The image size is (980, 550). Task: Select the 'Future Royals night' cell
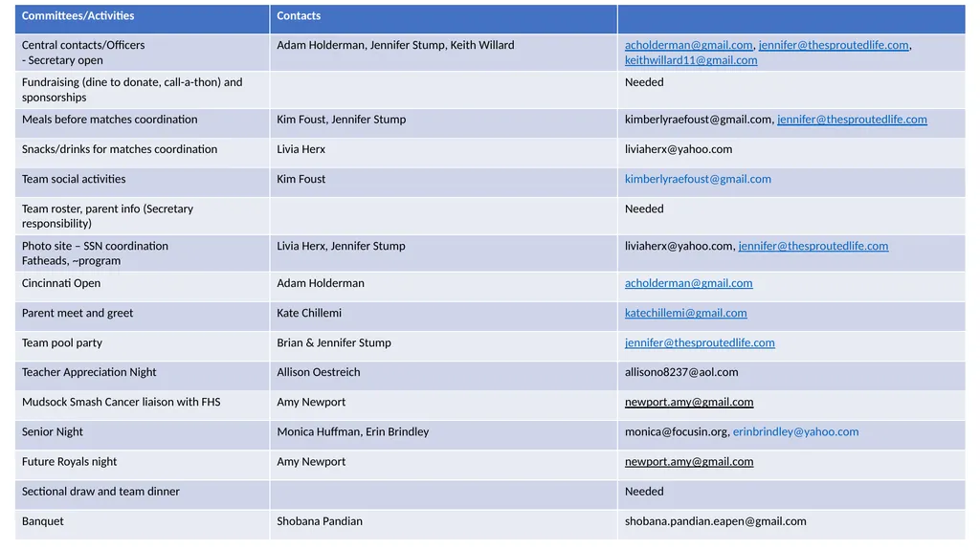coord(143,465)
